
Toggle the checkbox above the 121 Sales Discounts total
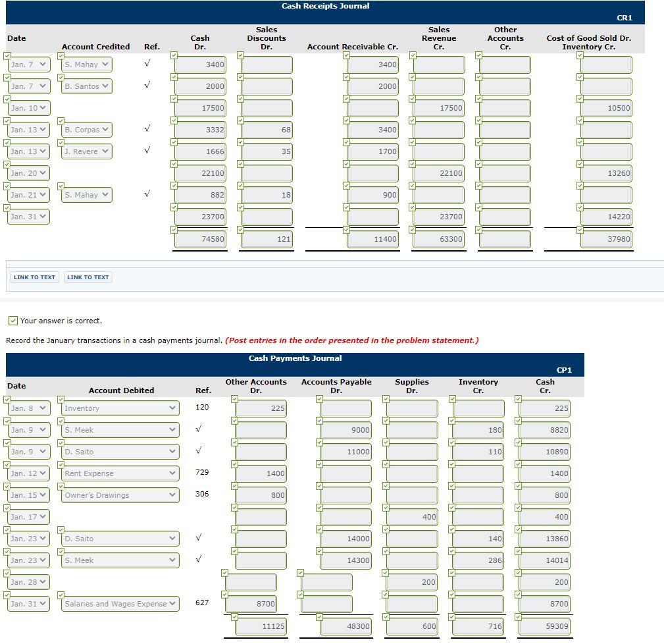point(241,229)
